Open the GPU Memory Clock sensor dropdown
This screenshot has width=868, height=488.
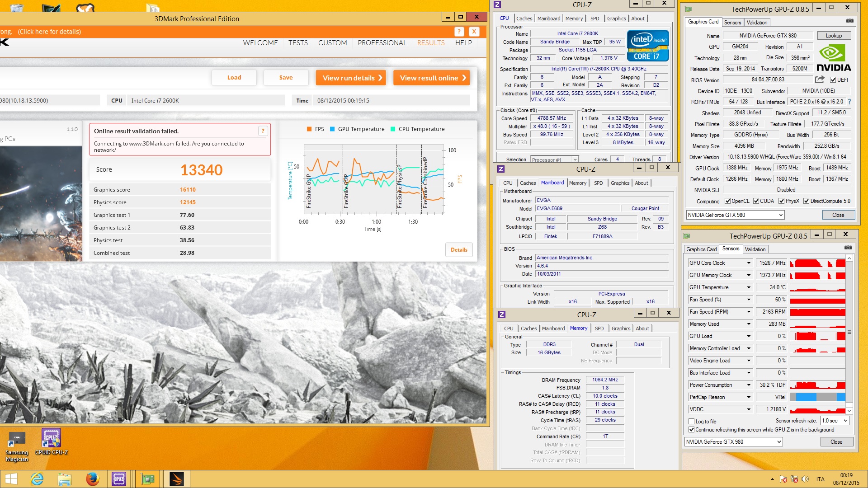click(x=749, y=275)
